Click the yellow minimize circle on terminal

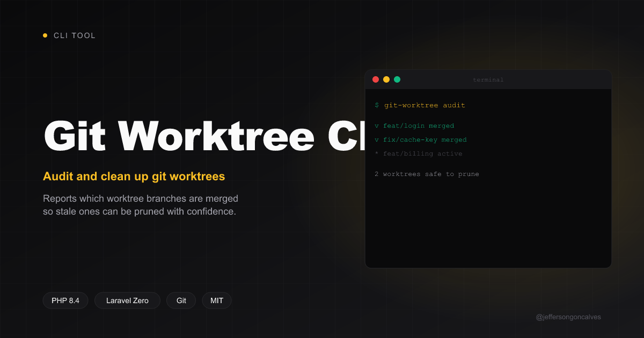click(x=386, y=79)
